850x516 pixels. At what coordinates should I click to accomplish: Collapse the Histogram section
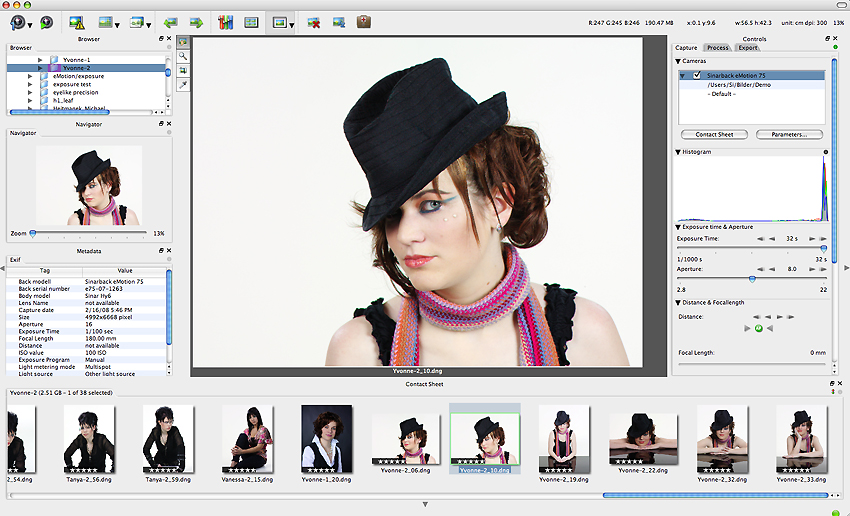click(x=679, y=152)
